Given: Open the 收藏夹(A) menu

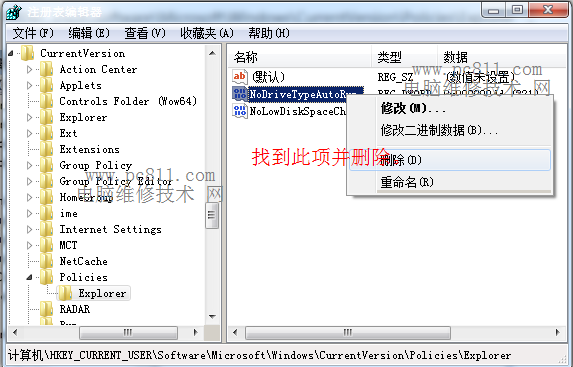Looking at the screenshot, I should coord(207,34).
